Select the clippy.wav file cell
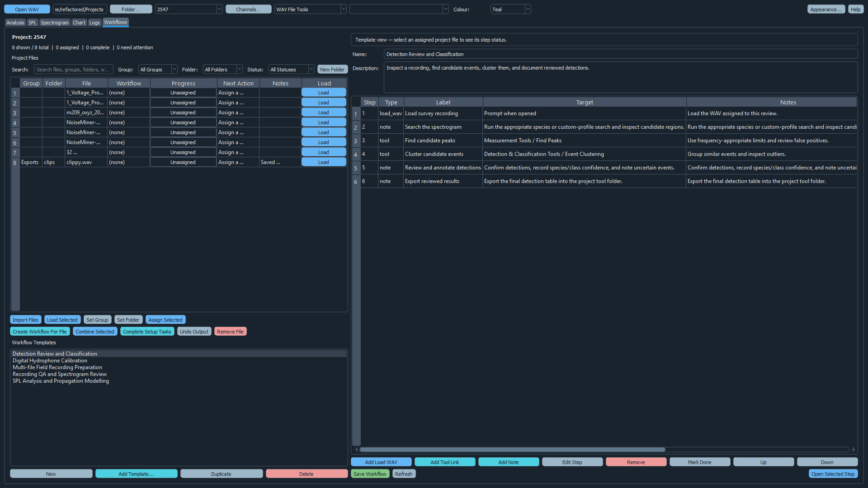The image size is (868, 488). (86, 162)
